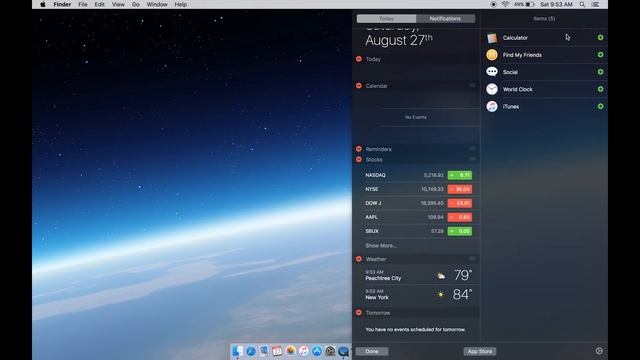Screen dimensions: 640x360
Task: Click the App Store button in panel
Action: click(480, 351)
